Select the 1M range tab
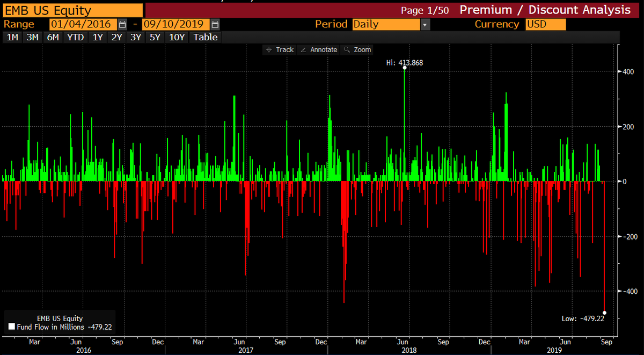Screen dimensions: 644x355 (13, 37)
